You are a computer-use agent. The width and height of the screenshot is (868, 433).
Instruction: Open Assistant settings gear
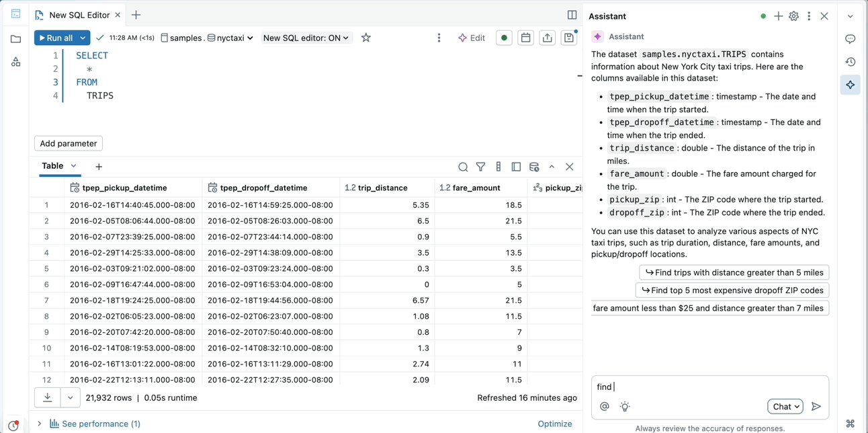tap(793, 16)
